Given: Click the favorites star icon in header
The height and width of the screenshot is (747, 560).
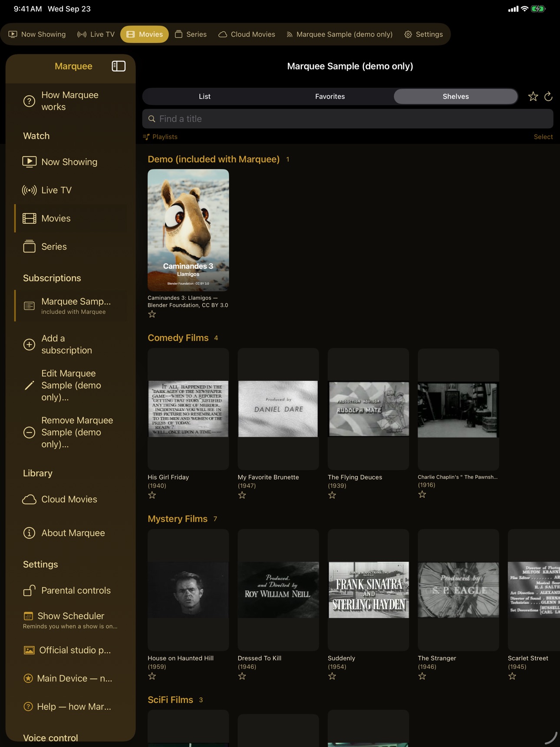Looking at the screenshot, I should coord(533,96).
